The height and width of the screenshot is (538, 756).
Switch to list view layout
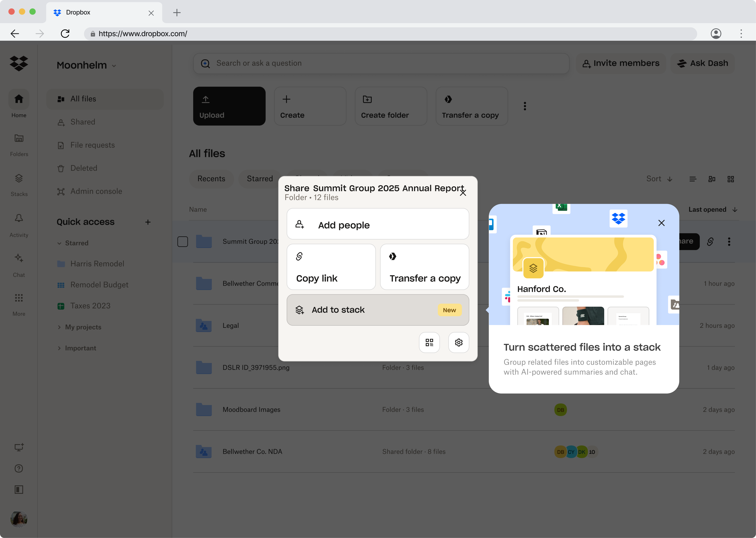coord(693,179)
